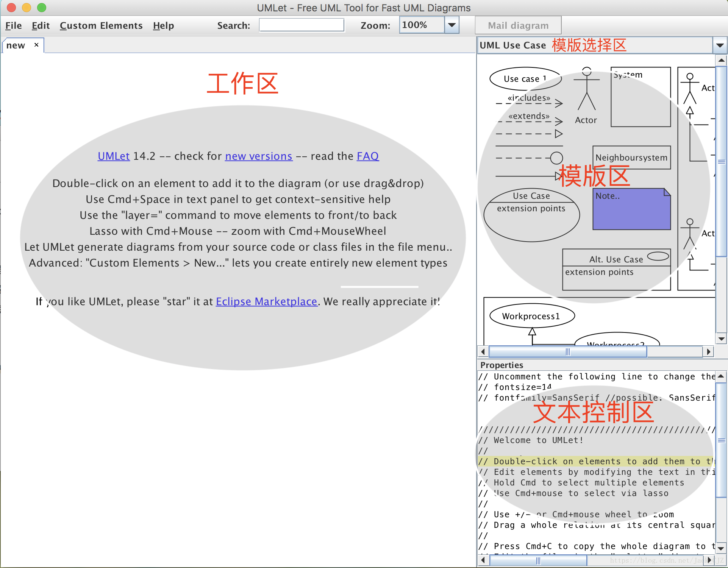Open the Edit menu
This screenshot has height=568, width=728.
[41, 25]
